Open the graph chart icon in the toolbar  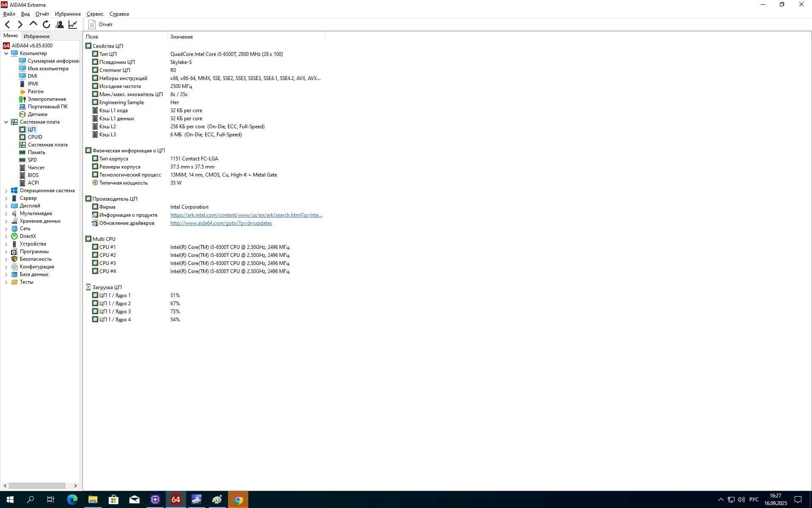(x=73, y=25)
